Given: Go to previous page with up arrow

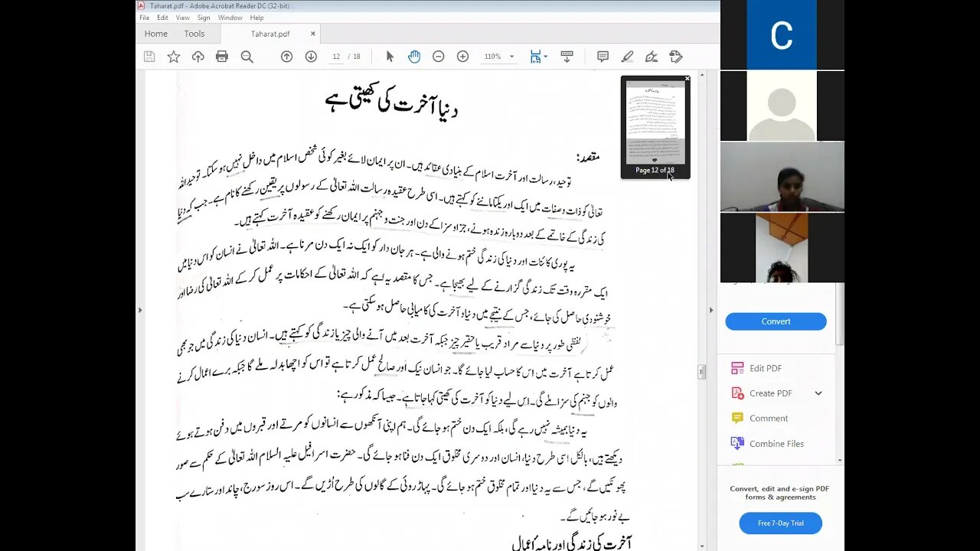Looking at the screenshot, I should [x=286, y=57].
